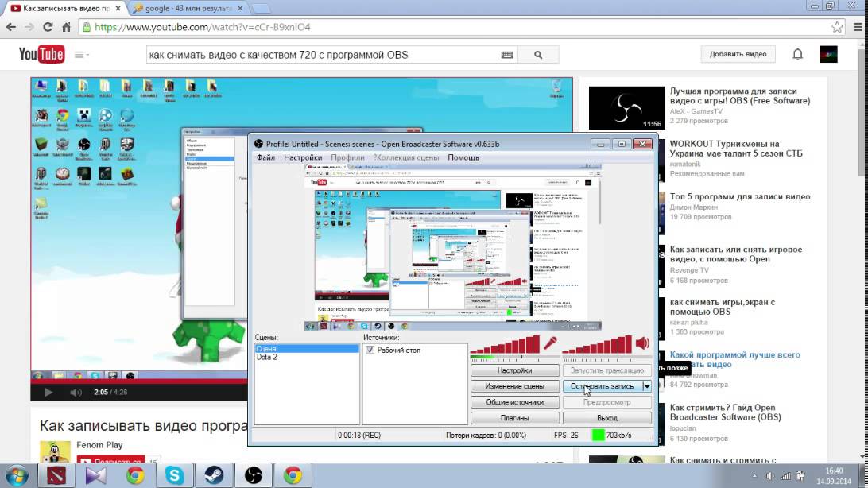Open the Dota 2 taskbar icon

coord(56,475)
